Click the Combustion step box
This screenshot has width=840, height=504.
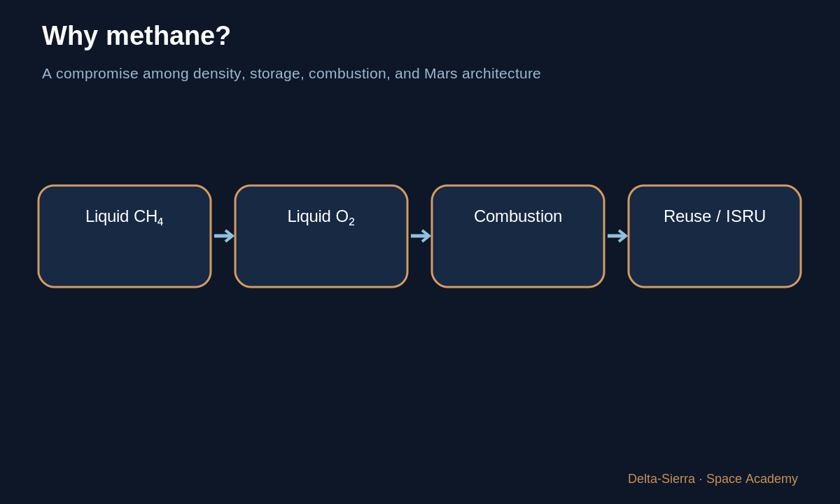(518, 237)
